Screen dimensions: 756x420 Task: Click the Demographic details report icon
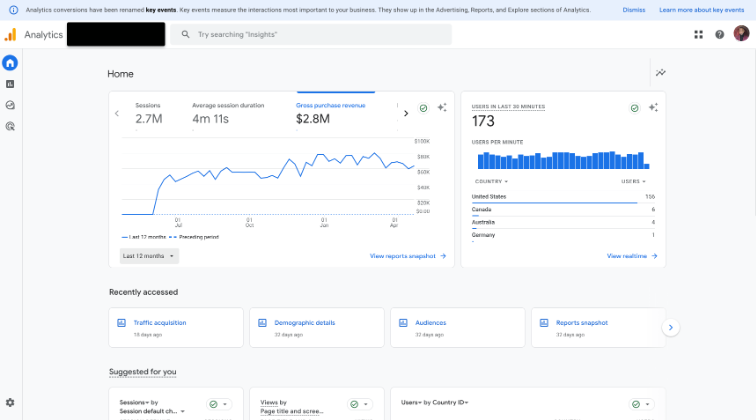point(262,323)
